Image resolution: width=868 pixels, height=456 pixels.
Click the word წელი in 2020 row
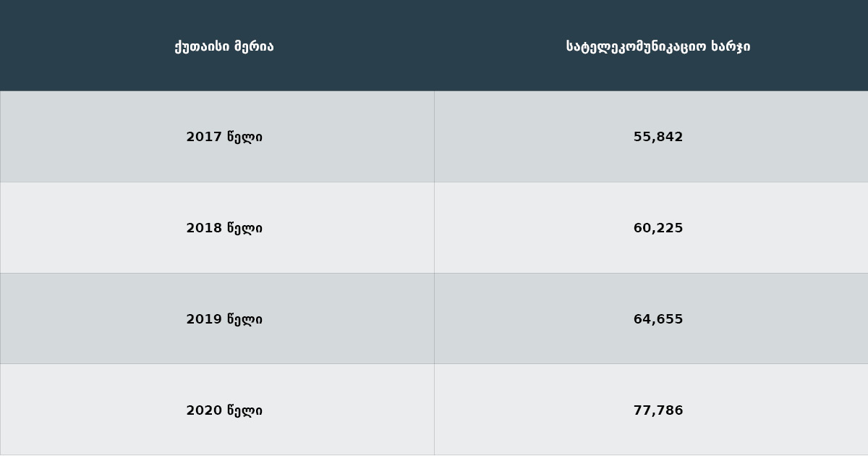coord(245,410)
